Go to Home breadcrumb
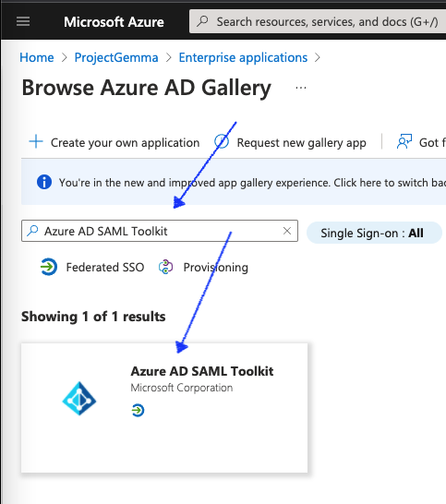 click(37, 57)
